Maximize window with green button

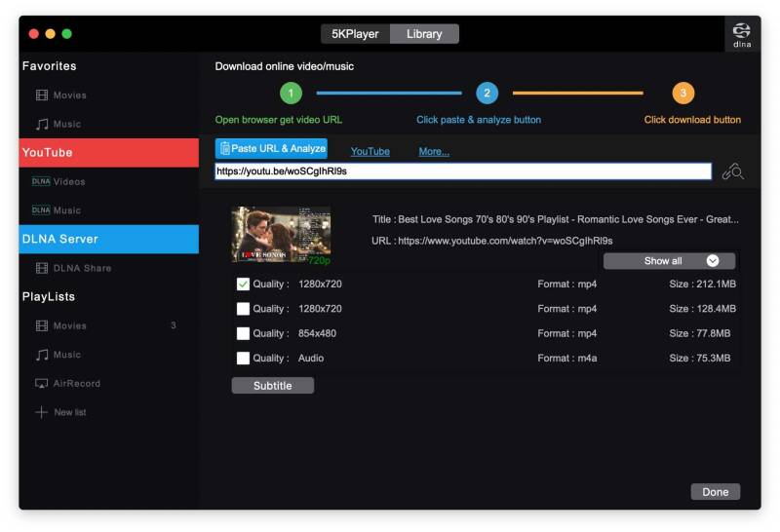click(66, 34)
